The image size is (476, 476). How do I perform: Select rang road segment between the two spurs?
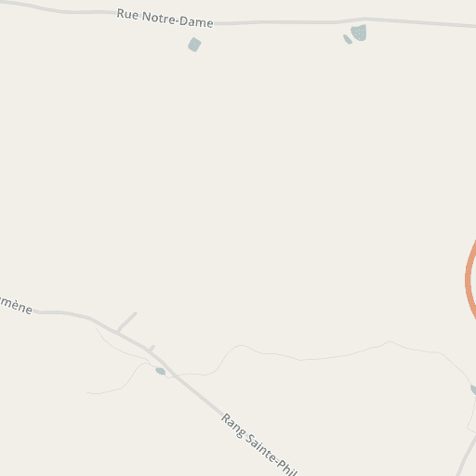click(133, 341)
